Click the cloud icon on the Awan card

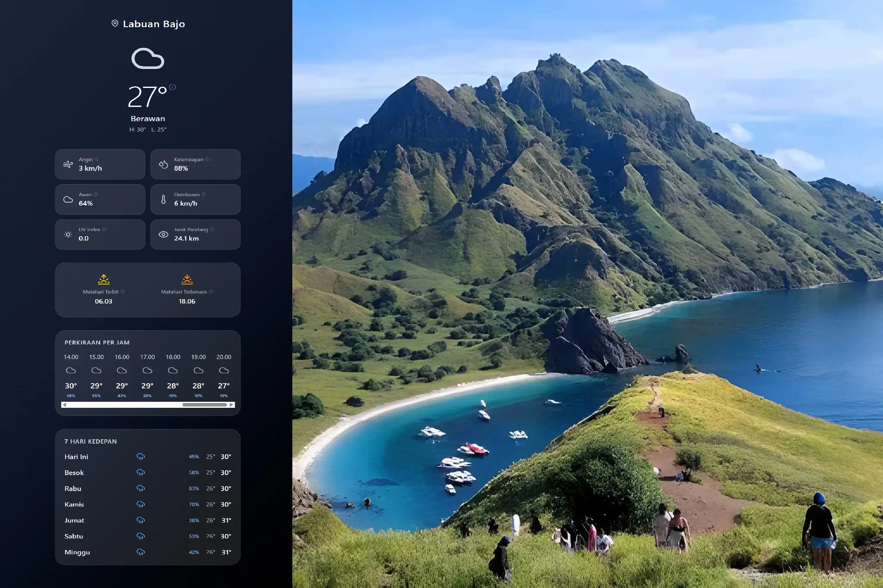[68, 199]
